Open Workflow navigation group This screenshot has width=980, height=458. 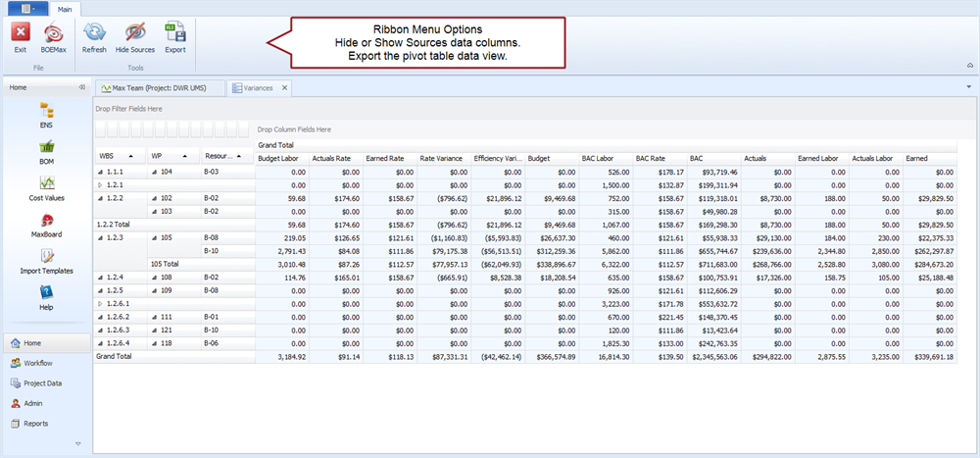[x=39, y=363]
